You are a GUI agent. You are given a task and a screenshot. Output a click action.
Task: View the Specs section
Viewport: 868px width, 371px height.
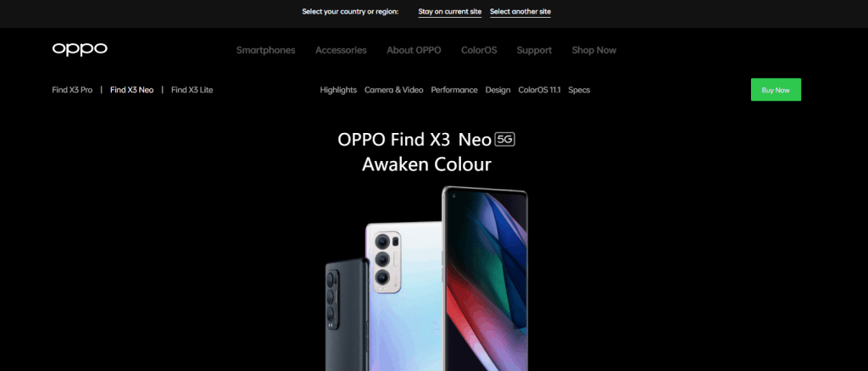579,90
